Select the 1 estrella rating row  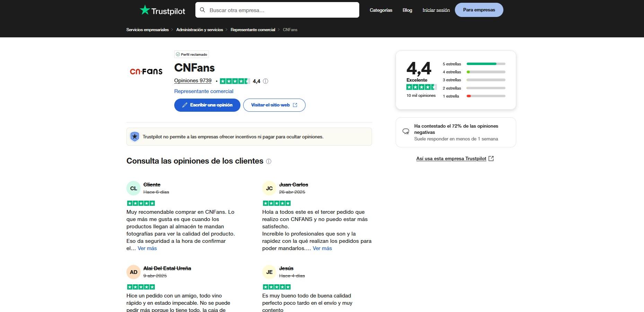click(474, 96)
